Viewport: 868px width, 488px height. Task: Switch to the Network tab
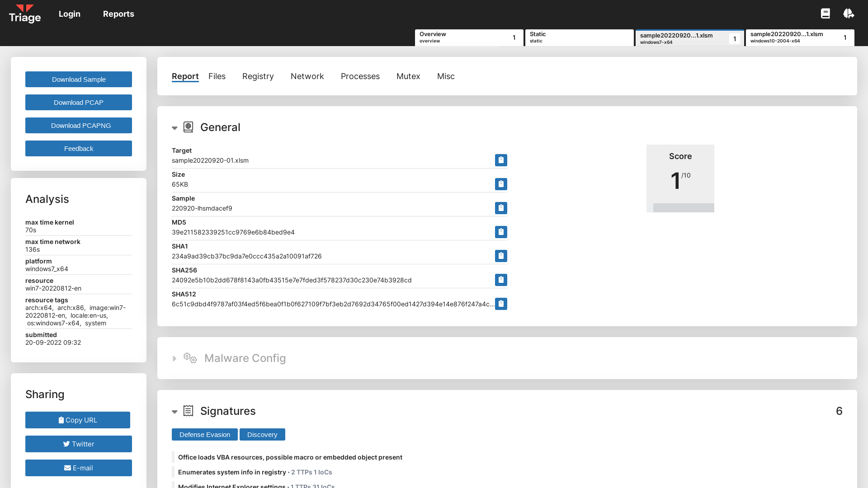307,76
